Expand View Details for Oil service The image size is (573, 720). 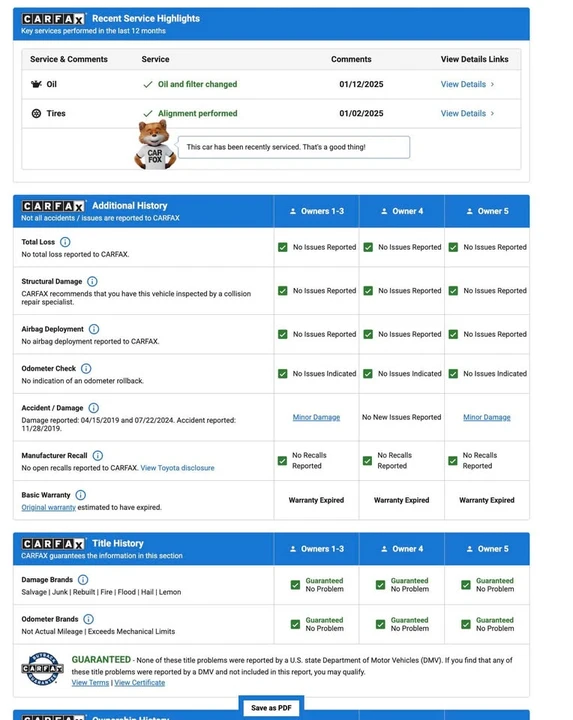pyautogui.click(x=467, y=84)
